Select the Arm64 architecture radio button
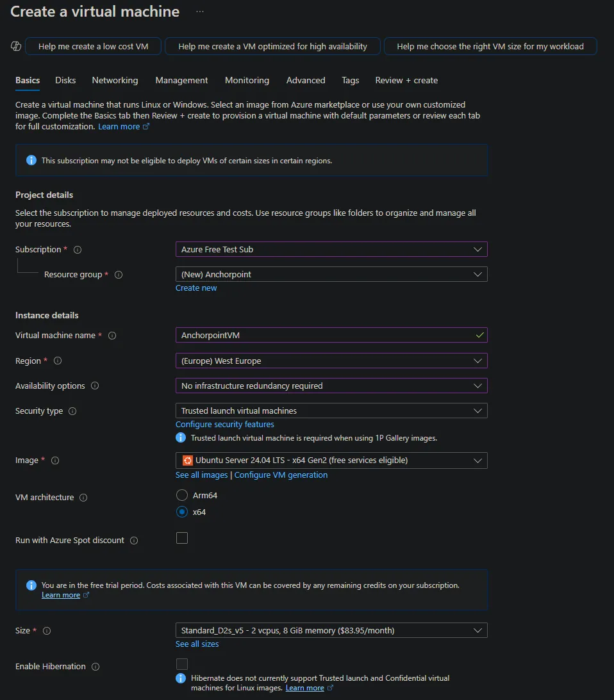 click(181, 494)
